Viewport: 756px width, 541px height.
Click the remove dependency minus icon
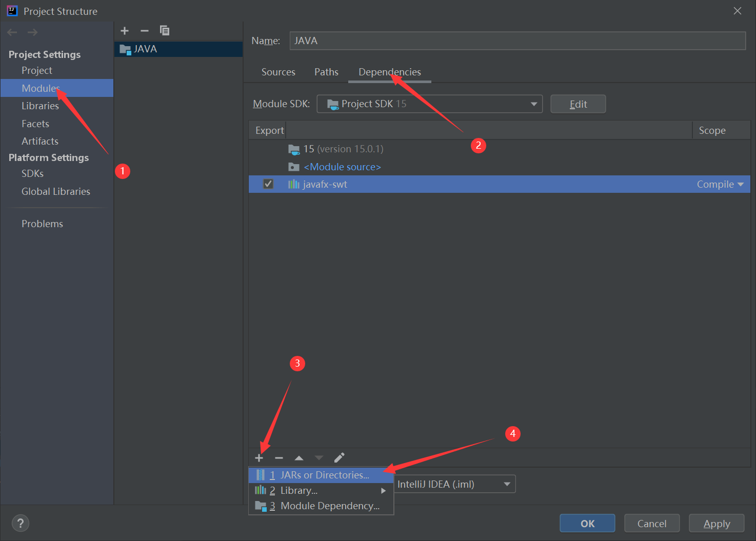279,458
